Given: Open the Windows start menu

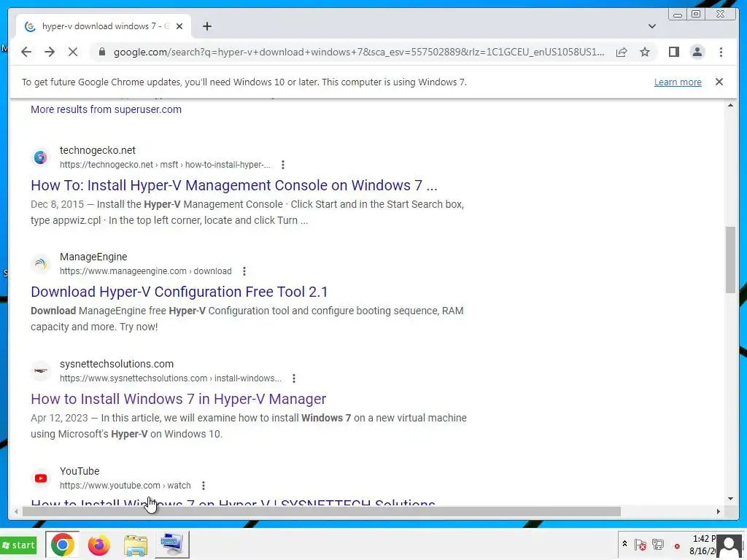Looking at the screenshot, I should click(18, 545).
